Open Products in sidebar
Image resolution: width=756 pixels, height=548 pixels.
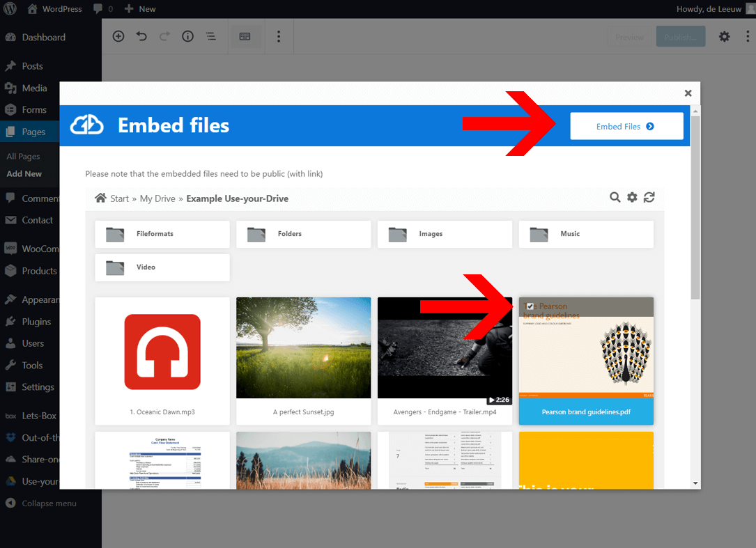click(x=29, y=271)
